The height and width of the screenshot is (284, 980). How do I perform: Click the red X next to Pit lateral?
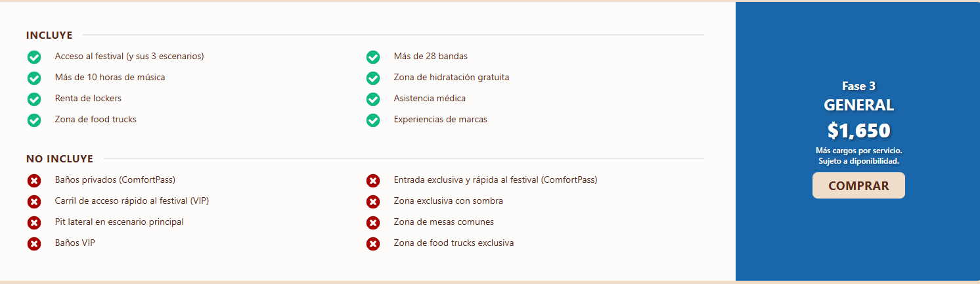click(x=34, y=223)
